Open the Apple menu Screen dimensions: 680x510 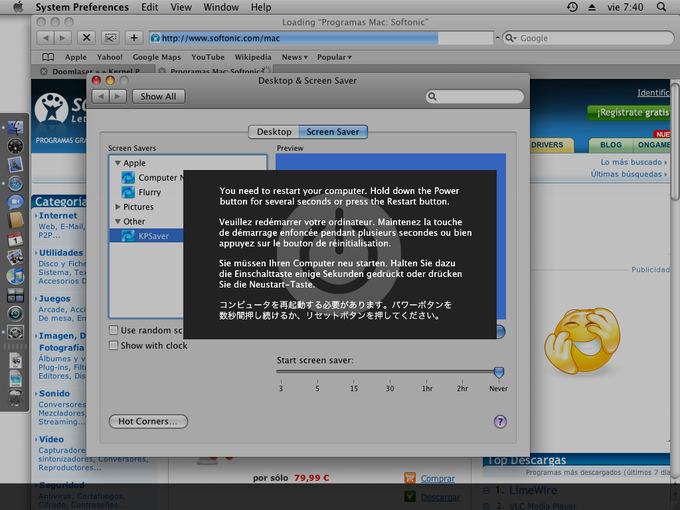point(18,7)
